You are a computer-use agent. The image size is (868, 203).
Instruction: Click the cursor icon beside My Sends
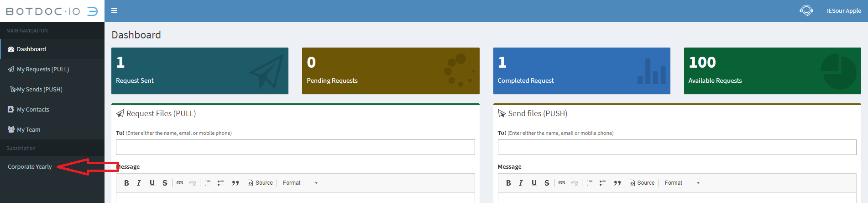coord(13,89)
